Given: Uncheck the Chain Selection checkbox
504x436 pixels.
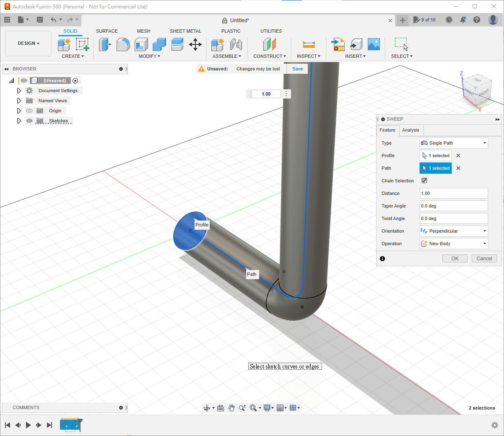Looking at the screenshot, I should tap(424, 181).
